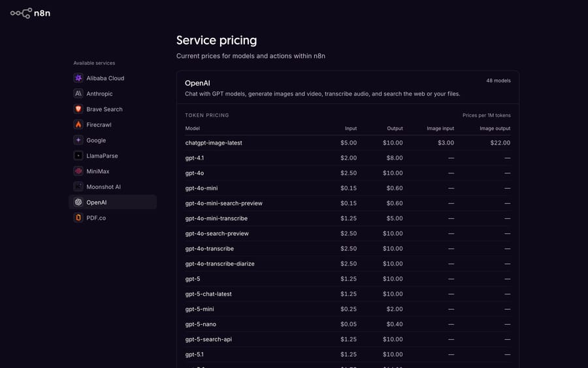Show Brave Search pricing

[105, 109]
